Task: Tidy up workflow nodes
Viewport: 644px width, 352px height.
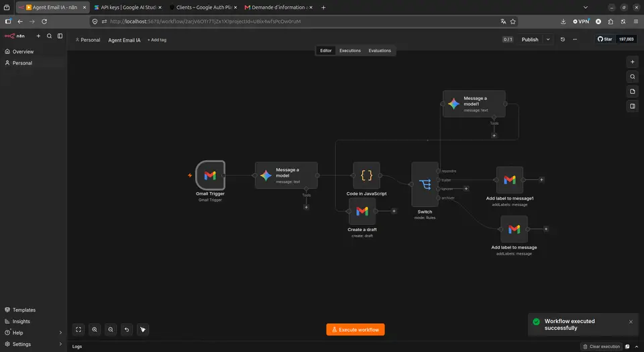Action: pos(142,329)
